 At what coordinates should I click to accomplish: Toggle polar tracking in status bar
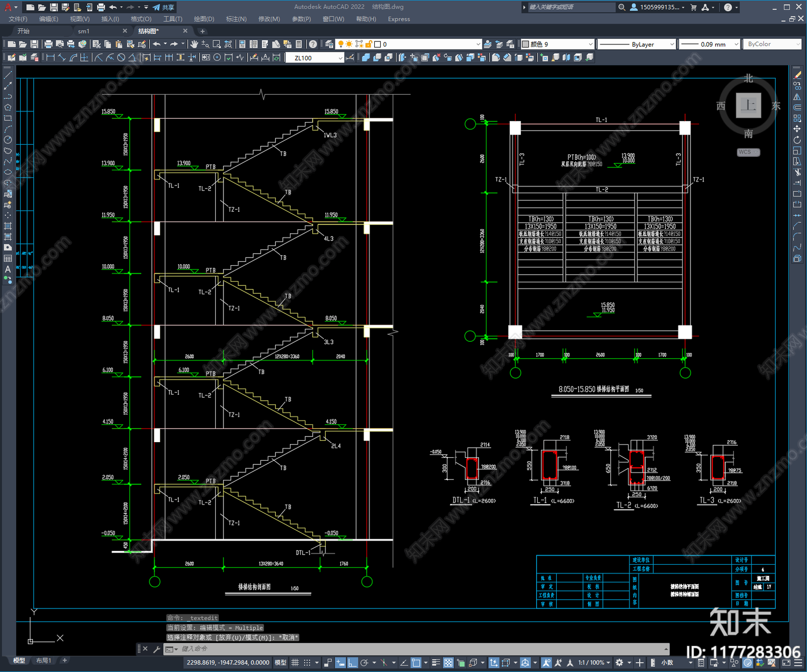point(364,662)
